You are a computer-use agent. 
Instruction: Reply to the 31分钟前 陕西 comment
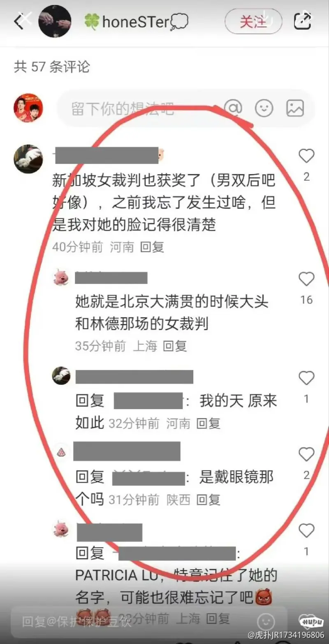pyautogui.click(x=209, y=499)
